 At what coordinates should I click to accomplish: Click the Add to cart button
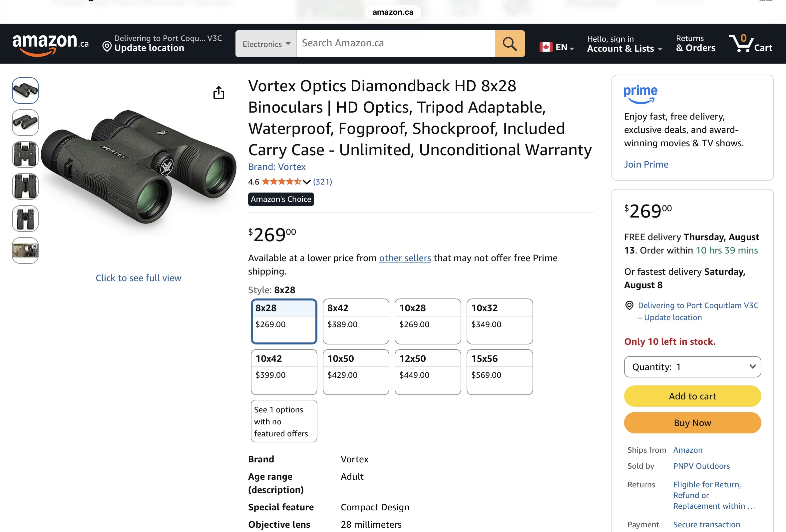(692, 396)
